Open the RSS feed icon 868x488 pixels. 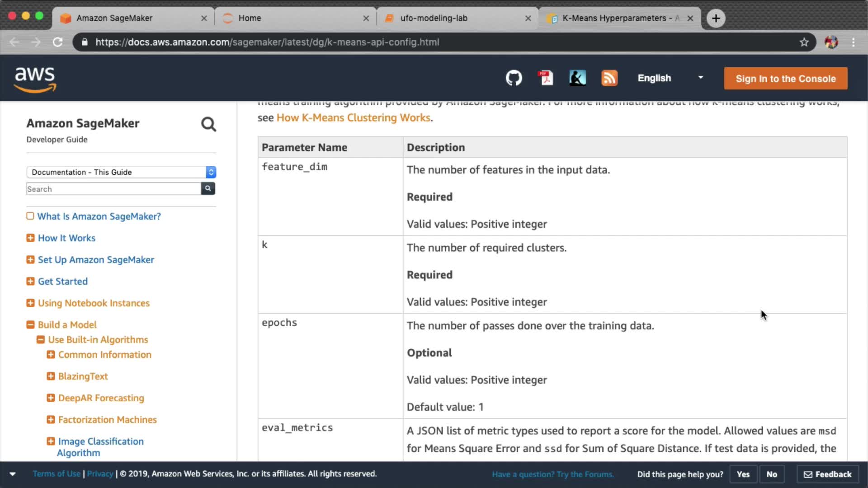click(x=609, y=78)
